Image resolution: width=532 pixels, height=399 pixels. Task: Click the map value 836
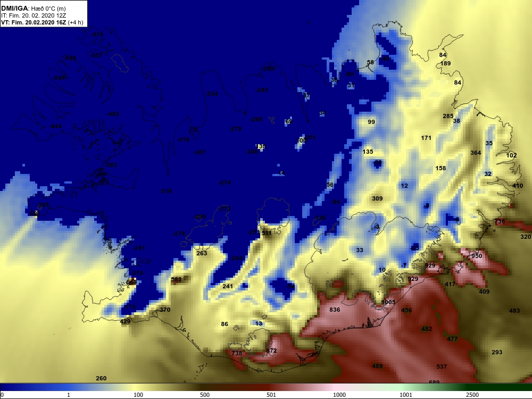(335, 310)
